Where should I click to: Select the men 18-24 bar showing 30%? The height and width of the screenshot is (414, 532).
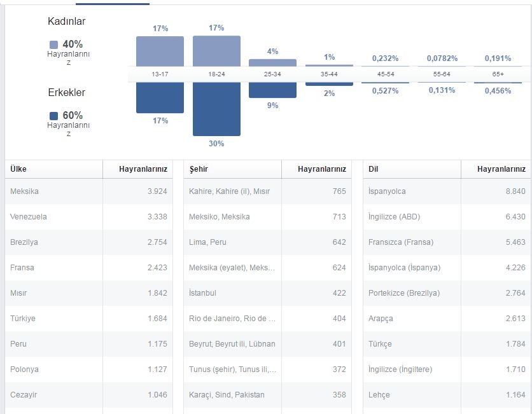(x=216, y=109)
